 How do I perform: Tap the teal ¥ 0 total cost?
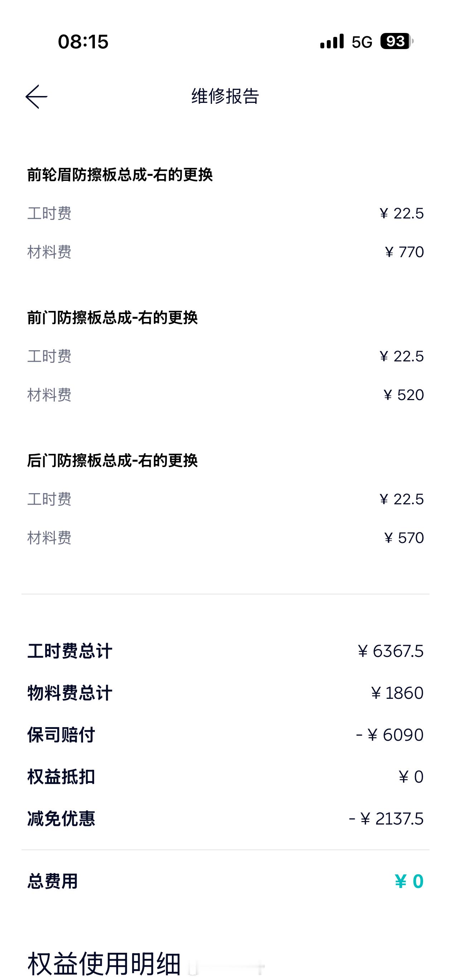(x=409, y=881)
